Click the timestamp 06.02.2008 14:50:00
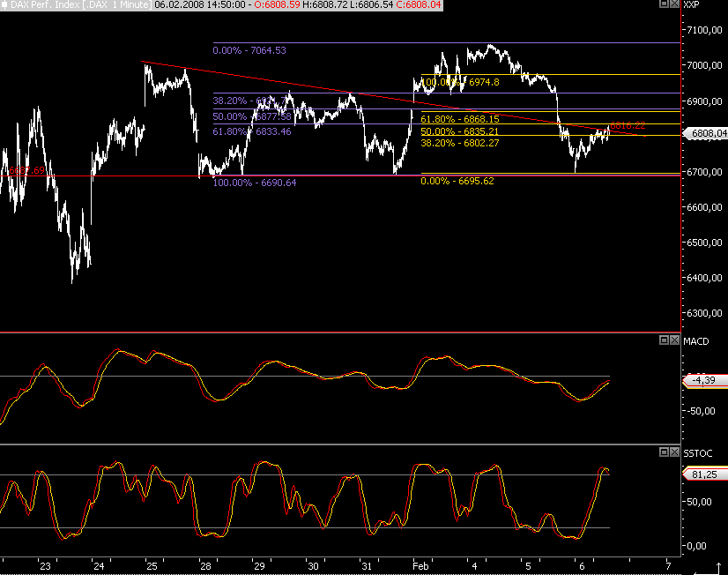The height and width of the screenshot is (575, 728). point(200,5)
